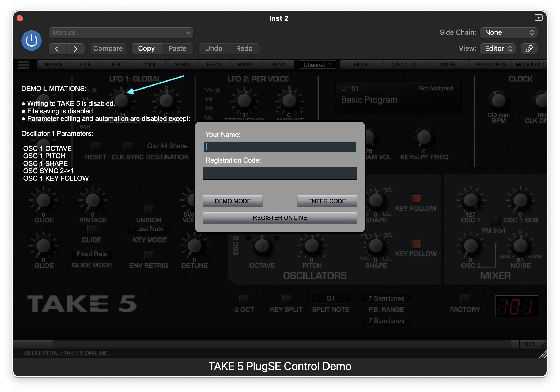Click REGISTER ON LINE button
Viewport: 560px width, 392px height.
pyautogui.click(x=280, y=218)
